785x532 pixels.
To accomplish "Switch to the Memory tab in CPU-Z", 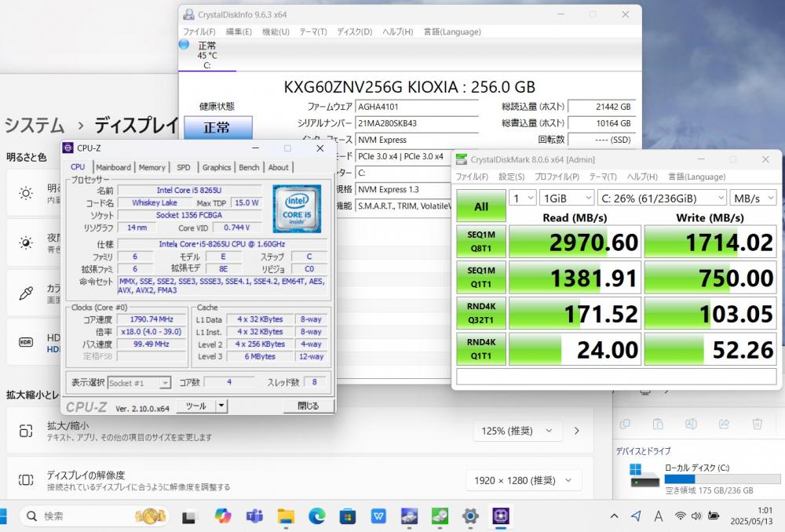I will coord(152,167).
